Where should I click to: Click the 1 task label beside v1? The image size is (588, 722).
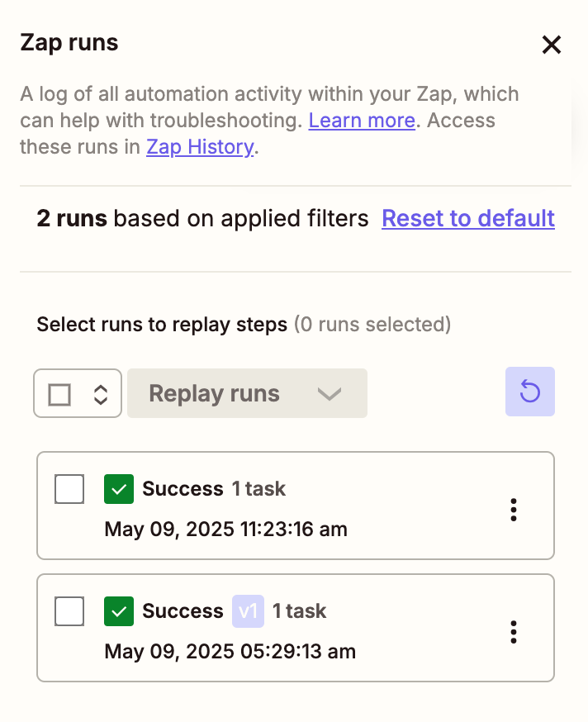point(299,611)
